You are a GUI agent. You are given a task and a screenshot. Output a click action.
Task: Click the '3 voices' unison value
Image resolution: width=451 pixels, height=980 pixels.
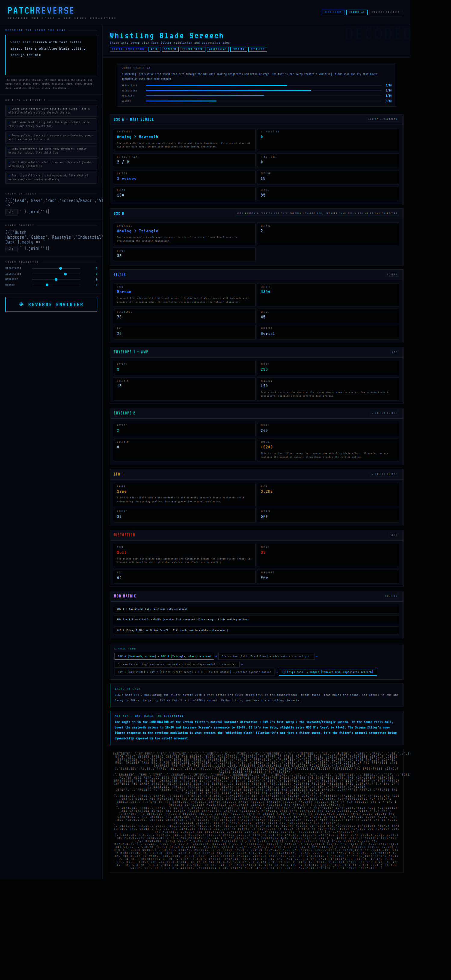(127, 178)
